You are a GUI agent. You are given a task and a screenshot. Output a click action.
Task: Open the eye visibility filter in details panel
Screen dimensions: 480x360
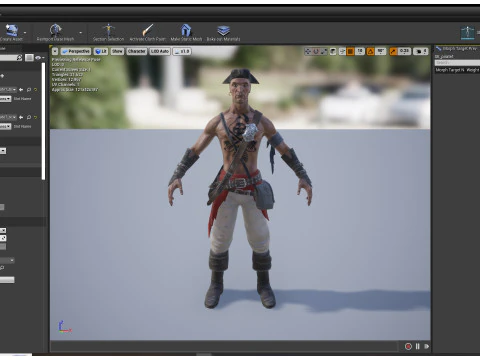coord(39,58)
